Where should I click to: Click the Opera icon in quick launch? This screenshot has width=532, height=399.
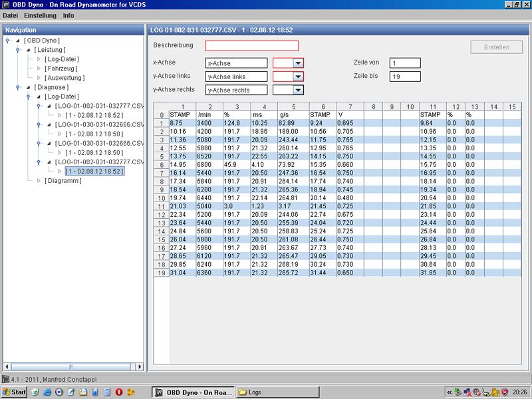coord(119,392)
